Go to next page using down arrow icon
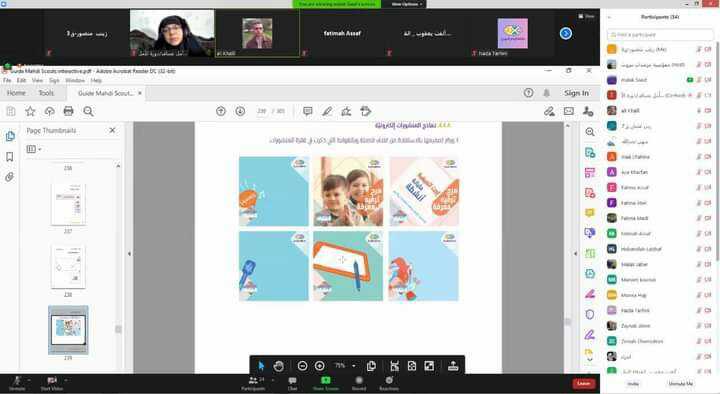Image resolution: width=720 pixels, height=394 pixels. coord(240,111)
